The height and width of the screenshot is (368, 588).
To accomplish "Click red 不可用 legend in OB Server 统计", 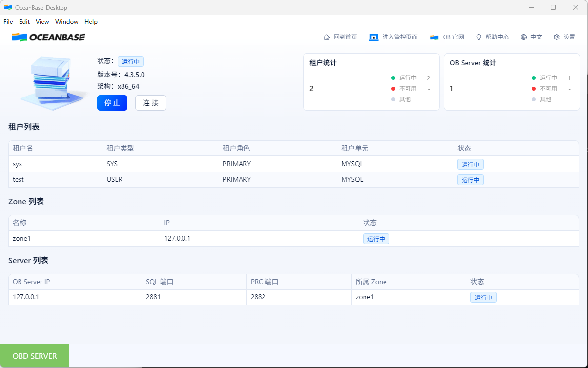I will click(545, 89).
